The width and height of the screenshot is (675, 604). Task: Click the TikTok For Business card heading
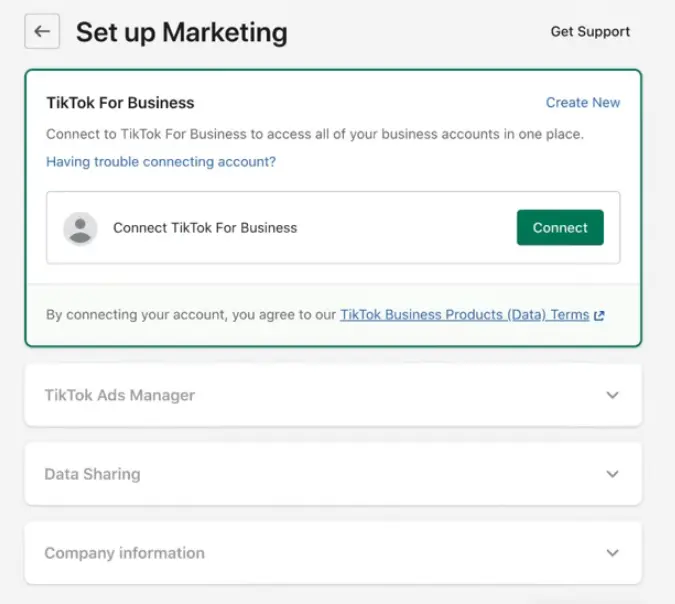120,103
